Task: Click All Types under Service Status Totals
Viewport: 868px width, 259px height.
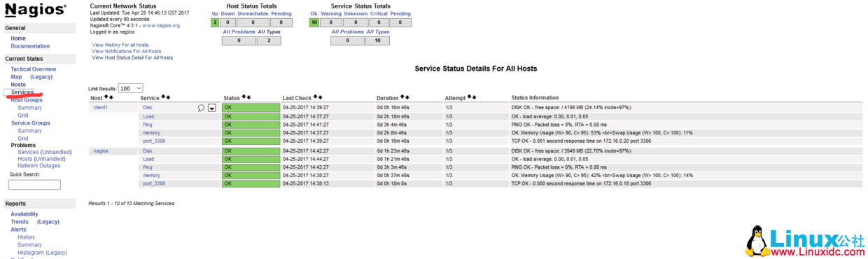Action: (378, 32)
